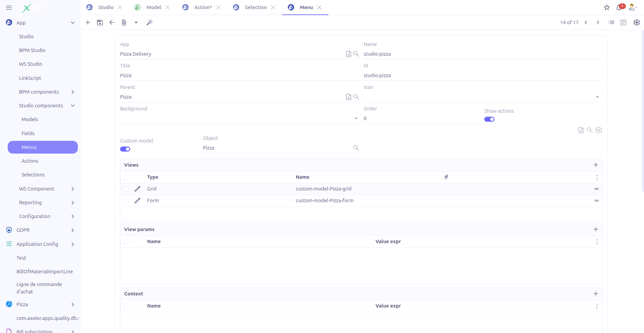Switch to the Selection tab
This screenshot has height=333, width=644.
pos(255,7)
